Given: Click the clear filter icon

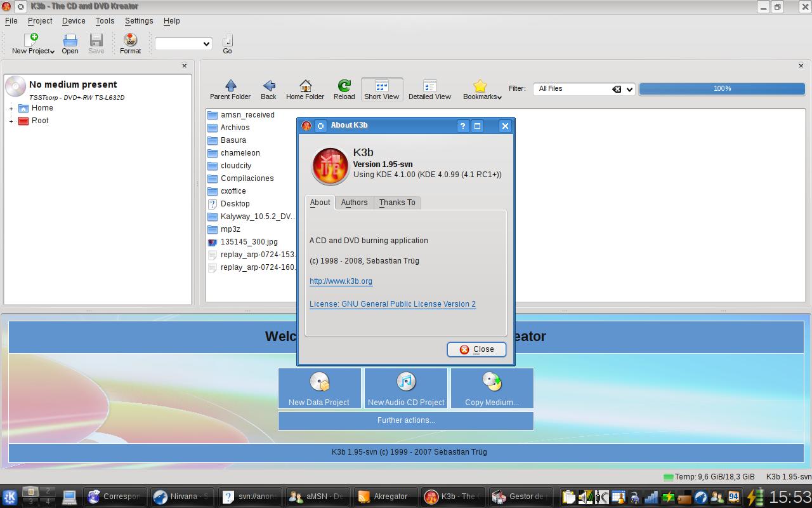Looking at the screenshot, I should 617,89.
